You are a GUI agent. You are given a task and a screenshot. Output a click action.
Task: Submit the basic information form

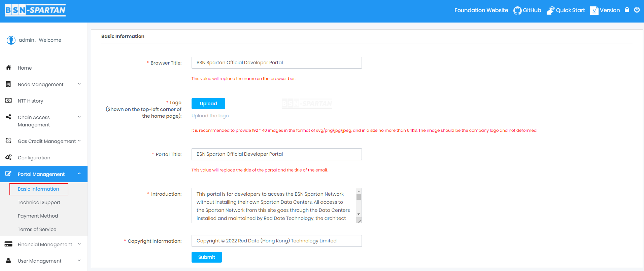(x=206, y=257)
